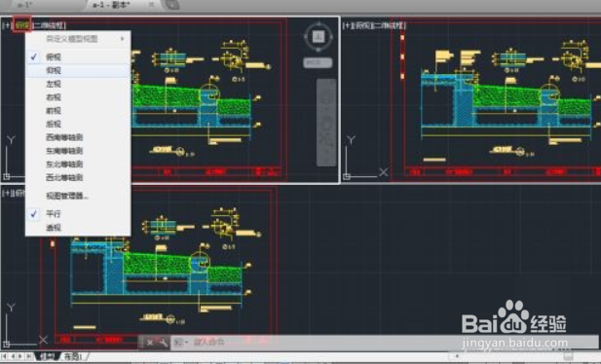Open [+] viewport control in bottom-left viewport

(x=7, y=193)
